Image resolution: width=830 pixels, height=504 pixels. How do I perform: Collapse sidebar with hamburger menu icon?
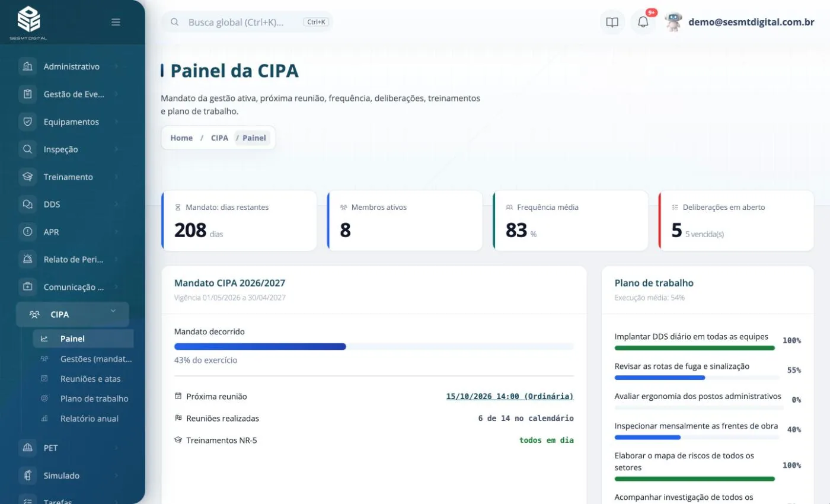tap(116, 22)
